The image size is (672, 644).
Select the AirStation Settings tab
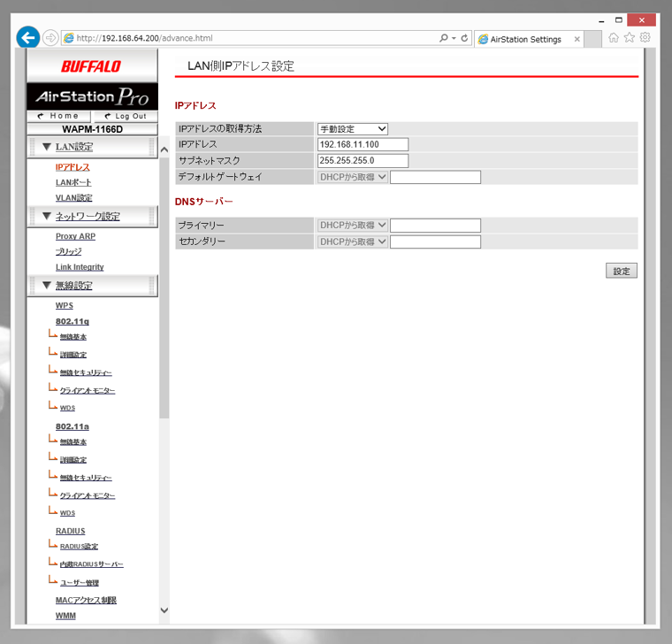point(525,39)
